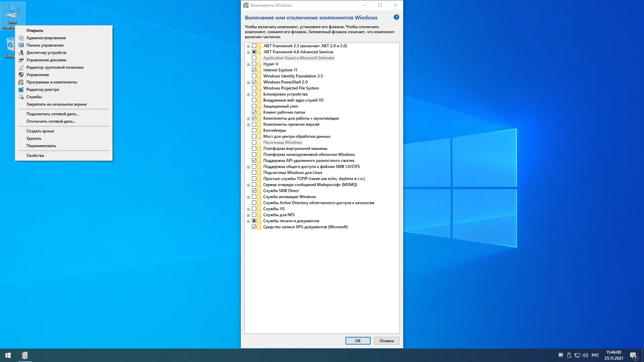Click the Windows Features taskbar icon
Viewport: 644px width, 362px height.
(x=25, y=355)
